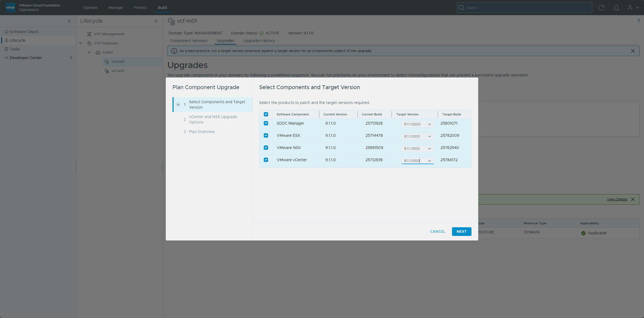Open the Operate menu
This screenshot has height=318, width=644.
(90, 8)
